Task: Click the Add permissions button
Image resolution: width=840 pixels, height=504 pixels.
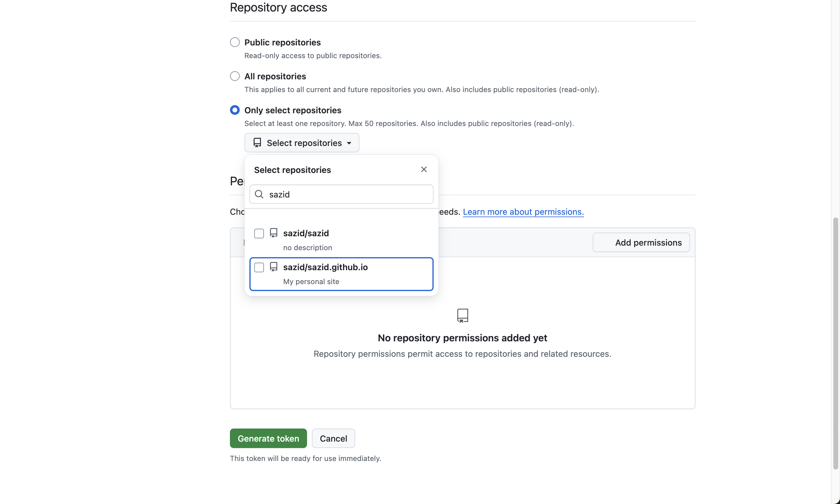Action: (x=641, y=243)
